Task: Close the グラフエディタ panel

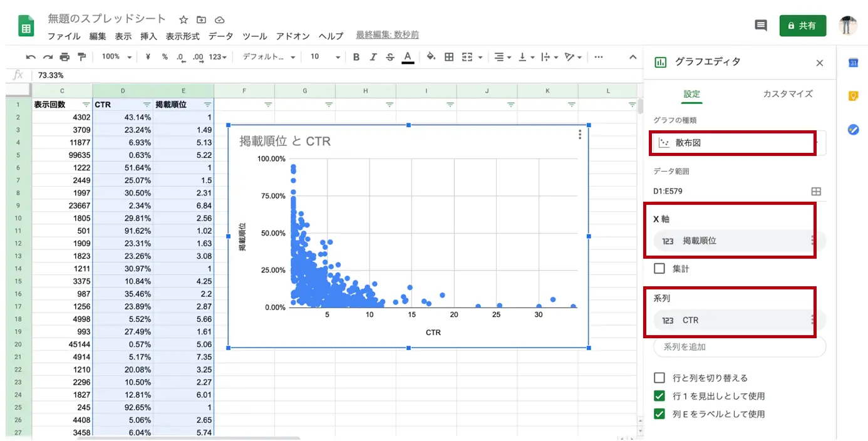Action: pyautogui.click(x=820, y=63)
